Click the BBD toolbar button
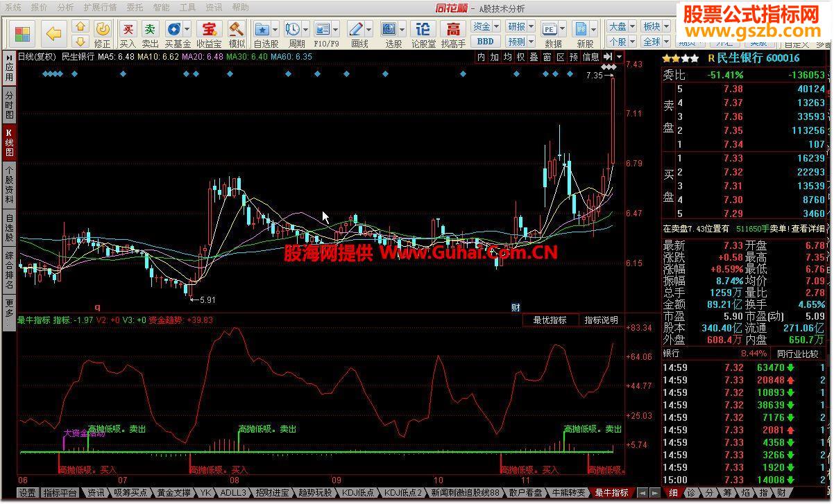This screenshot has height=504, width=834. click(x=486, y=42)
